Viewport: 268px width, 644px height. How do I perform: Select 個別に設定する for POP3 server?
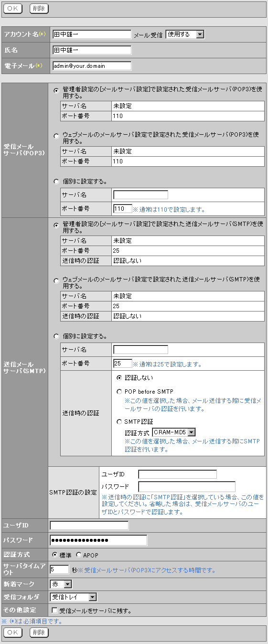(x=57, y=182)
